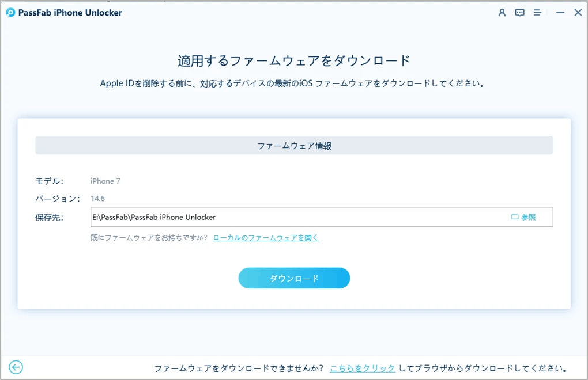Viewport: 588px width, 380px height.
Task: Minimize the PassFab window
Action: coord(560,13)
